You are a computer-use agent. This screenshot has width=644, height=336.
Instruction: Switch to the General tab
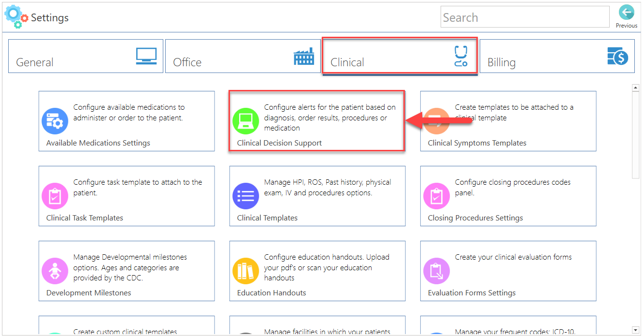(x=86, y=56)
